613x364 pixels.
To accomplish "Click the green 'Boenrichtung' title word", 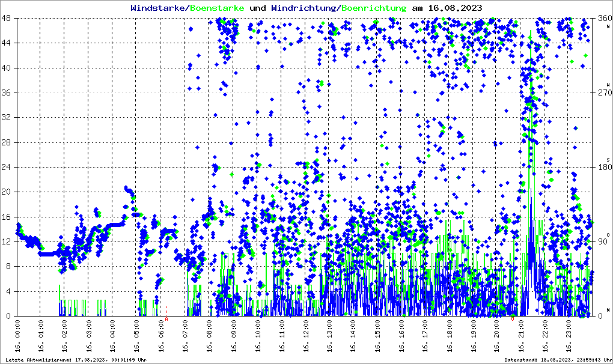I will [373, 8].
